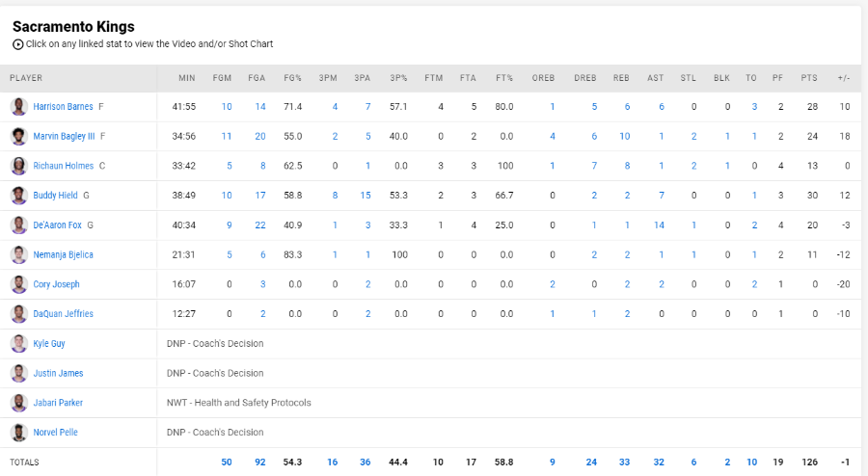Click the PLAYER column header
This screenshot has width=868, height=476.
click(26, 78)
